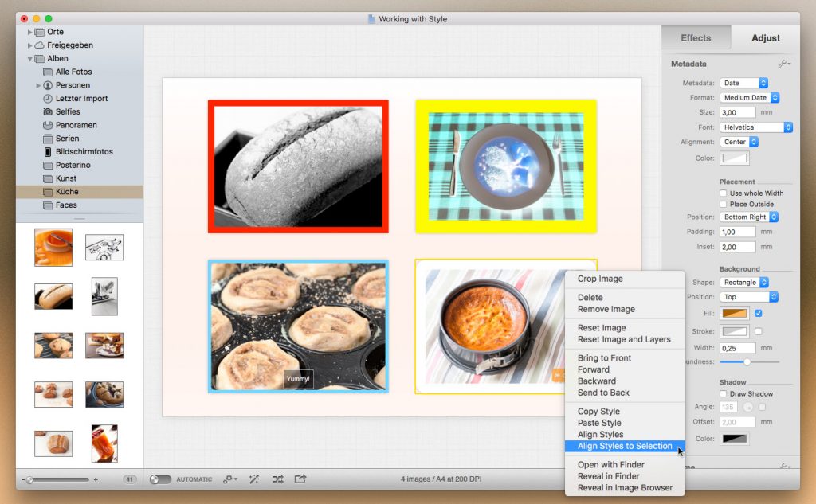Click the plus icon of the thumbnail zoom slider
The width and height of the screenshot is (816, 504).
point(96,479)
